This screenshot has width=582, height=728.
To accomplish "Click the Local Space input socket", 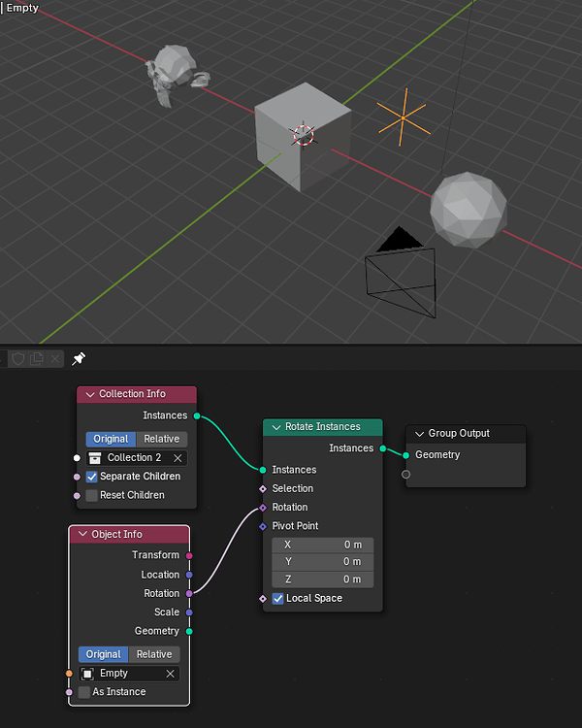I will [x=263, y=599].
